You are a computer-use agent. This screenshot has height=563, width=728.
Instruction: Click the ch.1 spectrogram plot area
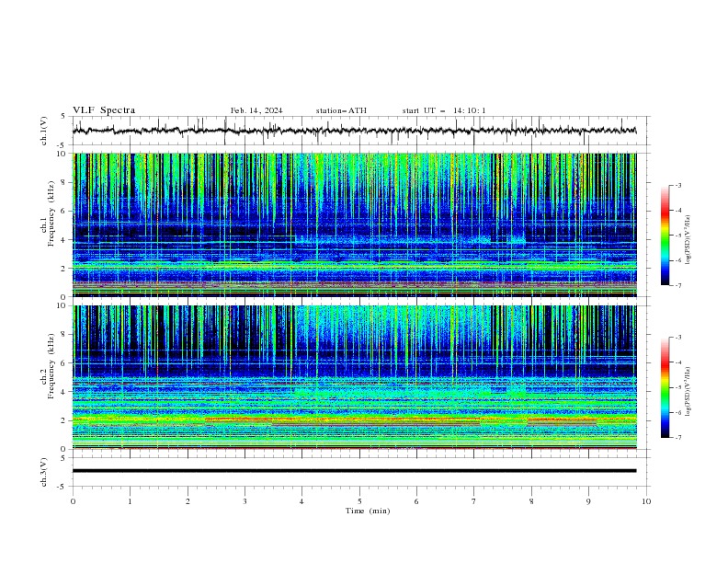tap(354, 224)
